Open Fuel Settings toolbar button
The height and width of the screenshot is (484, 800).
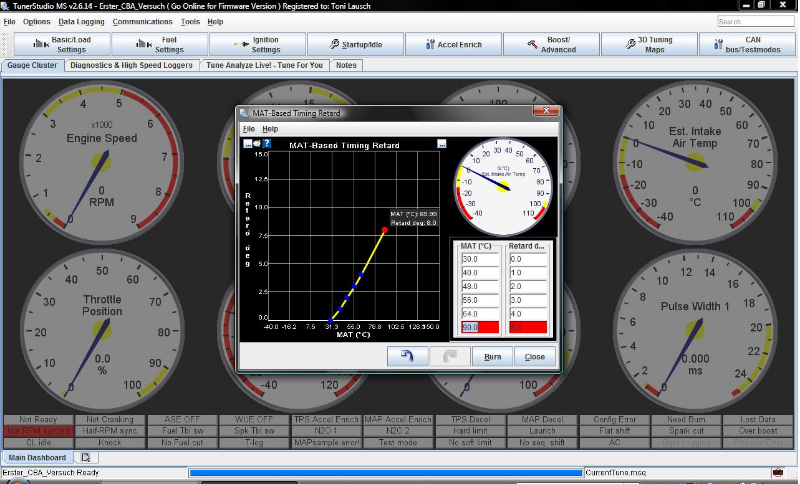tap(158, 44)
